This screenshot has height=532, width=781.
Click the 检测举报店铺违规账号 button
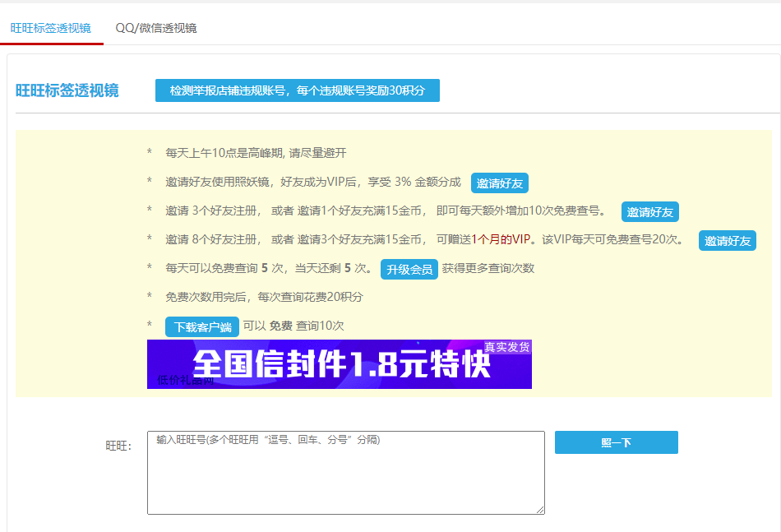pyautogui.click(x=297, y=90)
